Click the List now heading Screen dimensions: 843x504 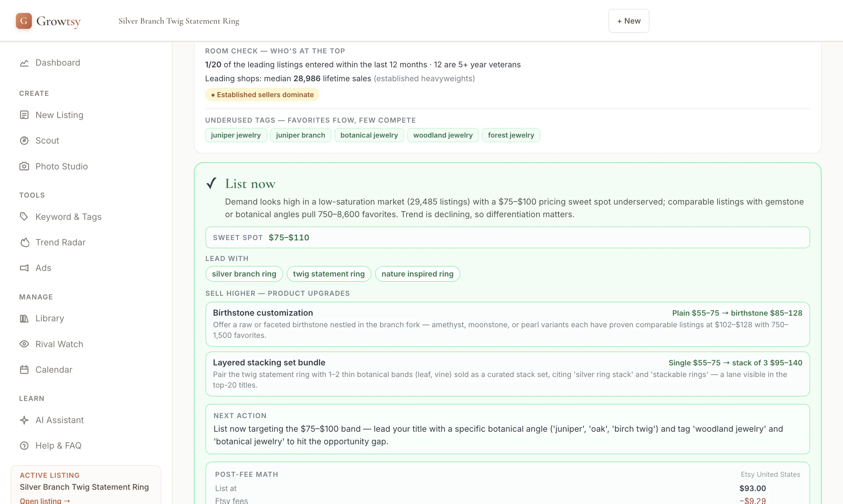pos(250,184)
